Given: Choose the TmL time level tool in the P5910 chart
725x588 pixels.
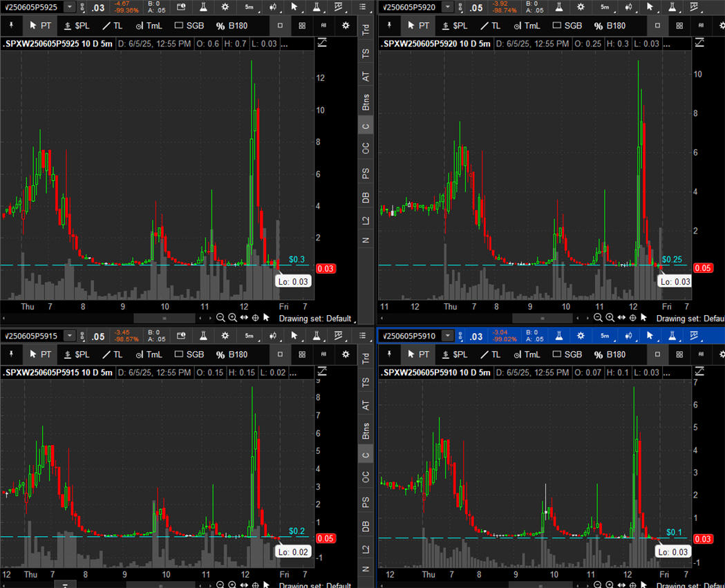Looking at the screenshot, I should click(526, 354).
